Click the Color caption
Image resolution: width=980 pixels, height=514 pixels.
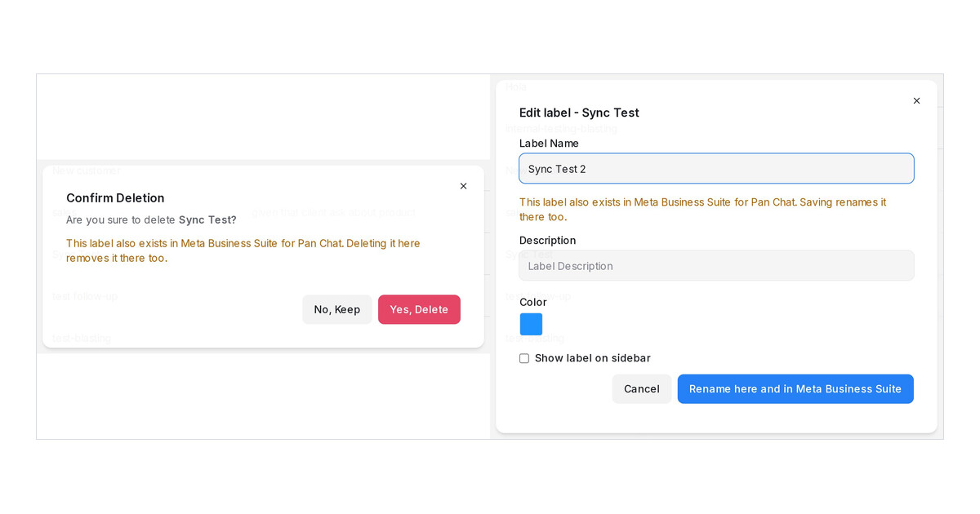[x=533, y=303]
